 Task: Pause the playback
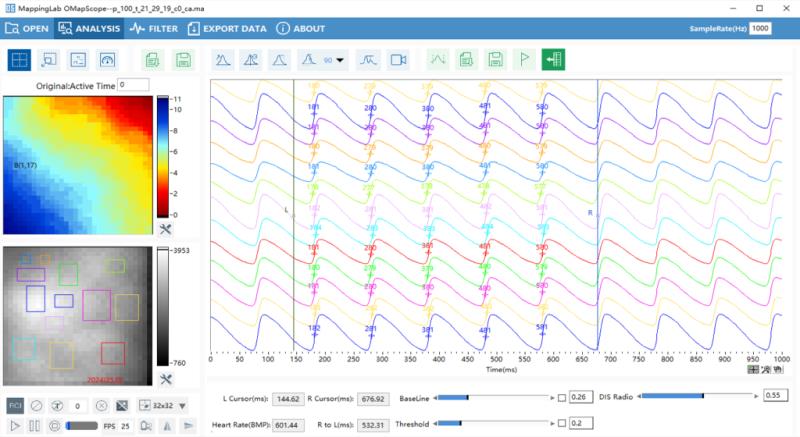point(35,426)
